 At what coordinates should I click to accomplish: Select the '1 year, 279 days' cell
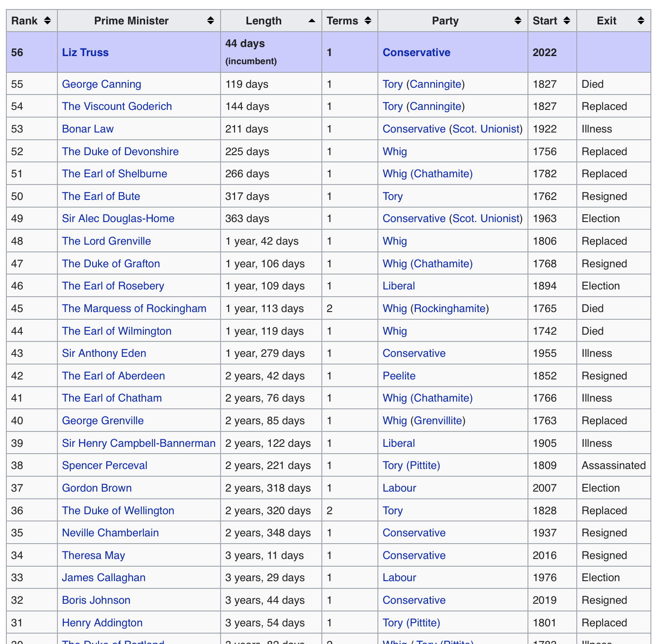click(271, 353)
